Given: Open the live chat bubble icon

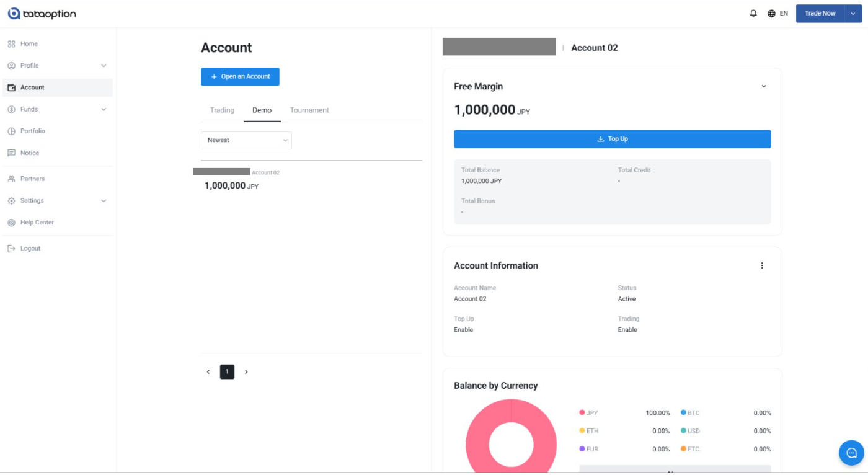Looking at the screenshot, I should coord(851,453).
